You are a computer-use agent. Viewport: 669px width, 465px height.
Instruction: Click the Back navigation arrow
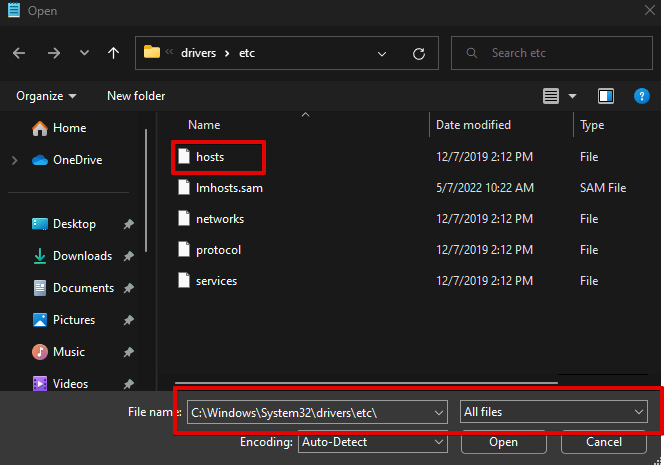(20, 52)
